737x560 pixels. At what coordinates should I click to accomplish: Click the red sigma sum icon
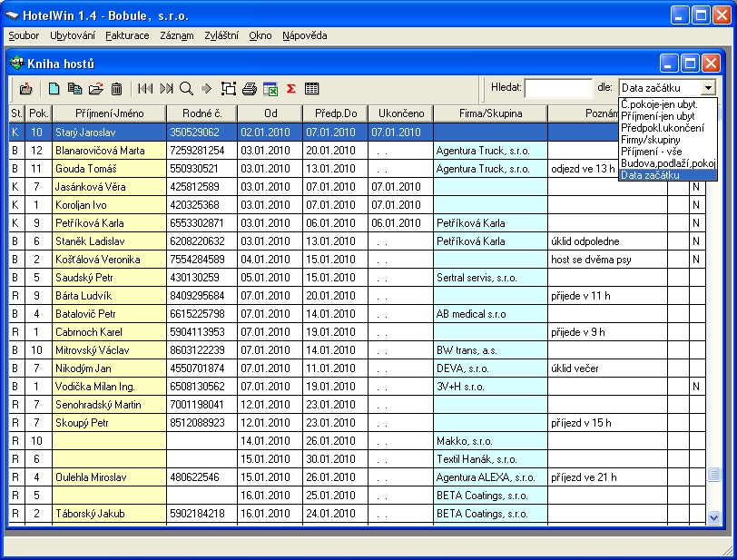(290, 88)
